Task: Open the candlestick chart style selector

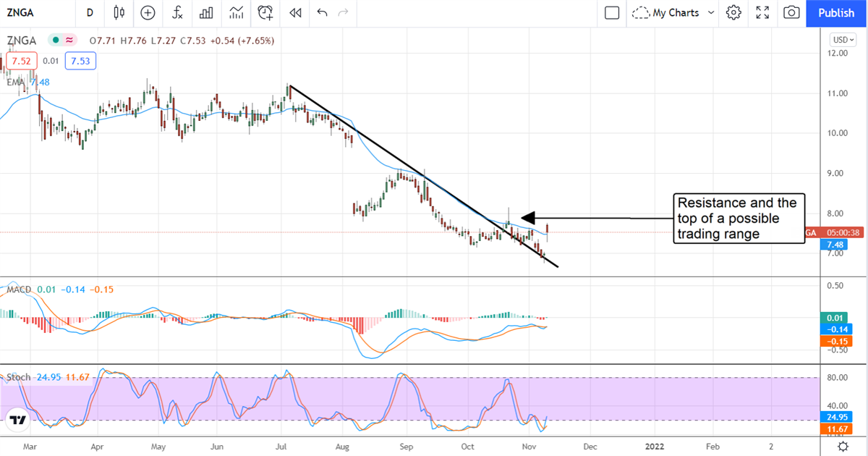Action: point(119,13)
